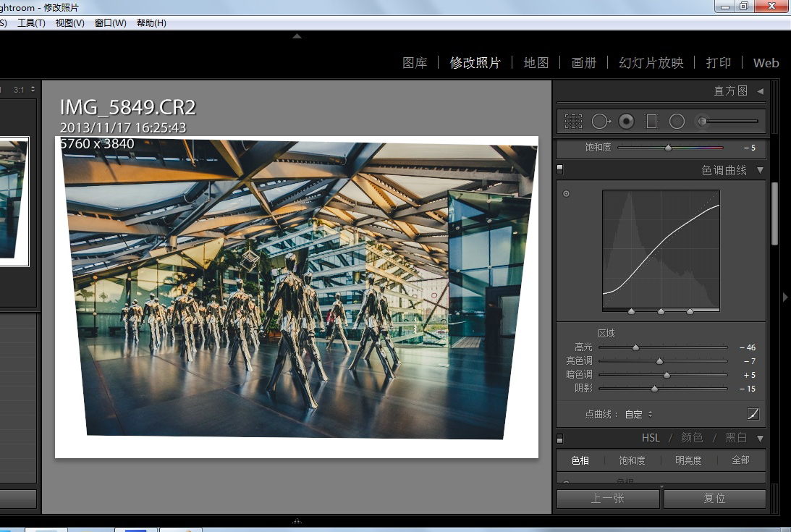The width and height of the screenshot is (791, 532).
Task: Select the Spot Removal tool
Action: (601, 121)
